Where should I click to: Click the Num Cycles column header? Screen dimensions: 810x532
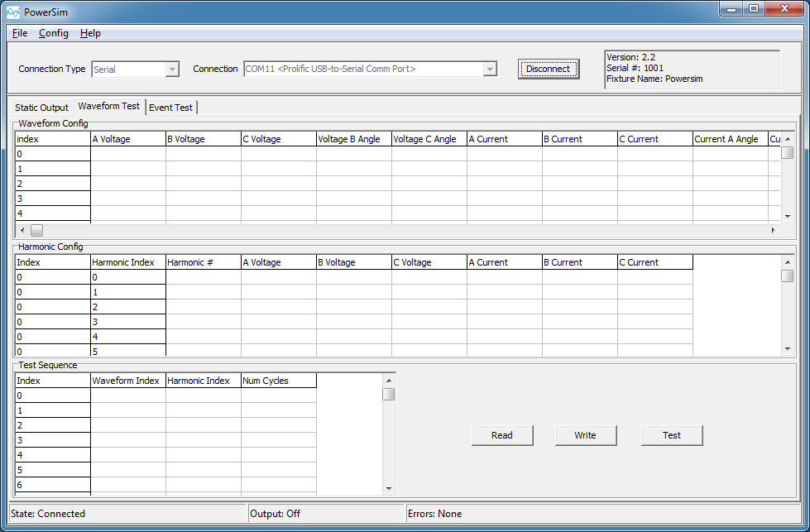pos(279,381)
